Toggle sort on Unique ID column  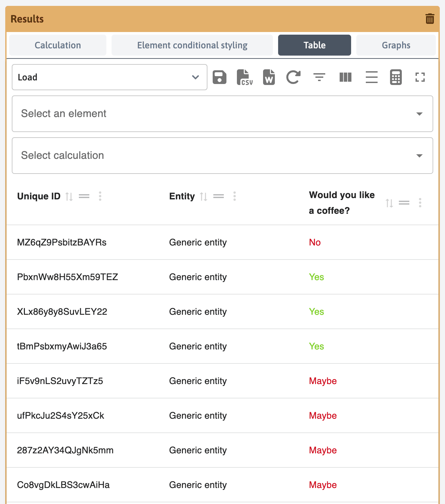tap(69, 196)
